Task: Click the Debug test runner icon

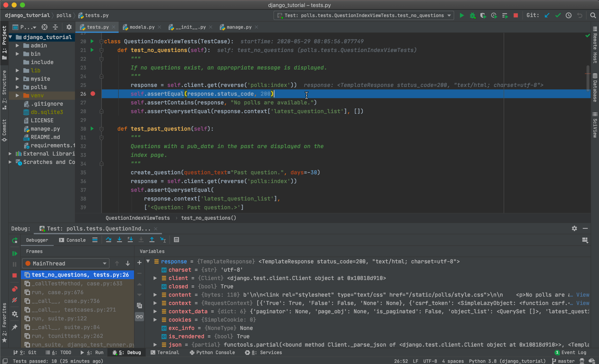Action: (471, 16)
